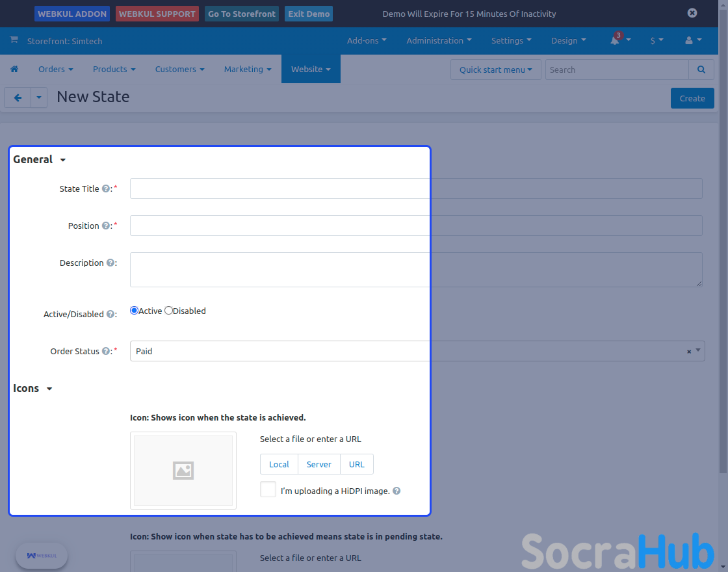728x572 pixels.
Task: Open the Order Status select box
Action: 417,351
